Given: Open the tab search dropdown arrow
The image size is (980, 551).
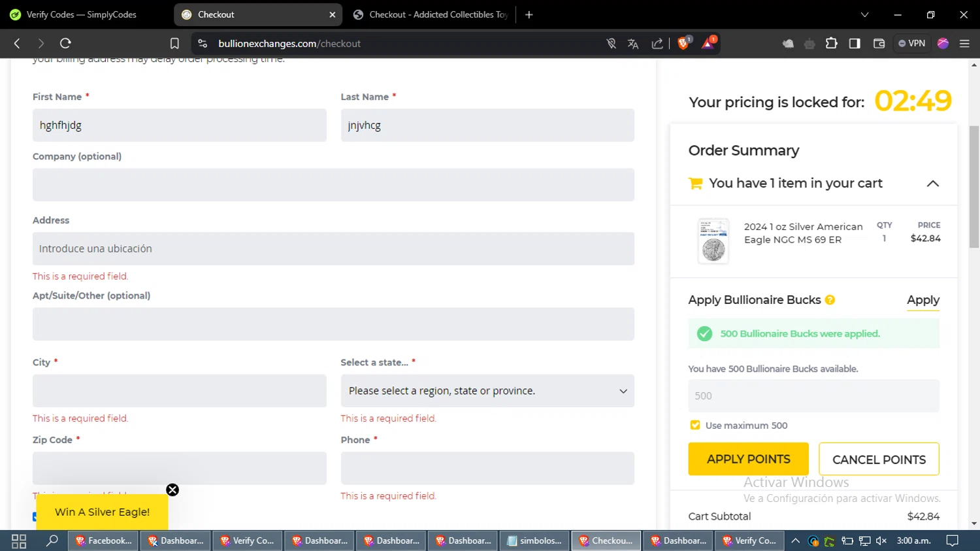Looking at the screenshot, I should coord(864,14).
